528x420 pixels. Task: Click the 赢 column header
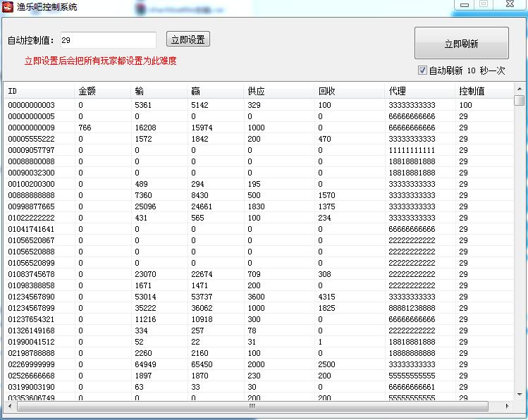216,91
